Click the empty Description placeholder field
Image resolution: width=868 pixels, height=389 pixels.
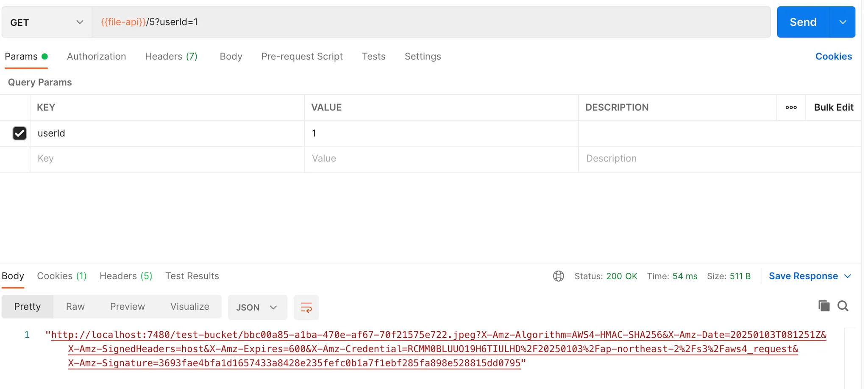[x=720, y=159]
